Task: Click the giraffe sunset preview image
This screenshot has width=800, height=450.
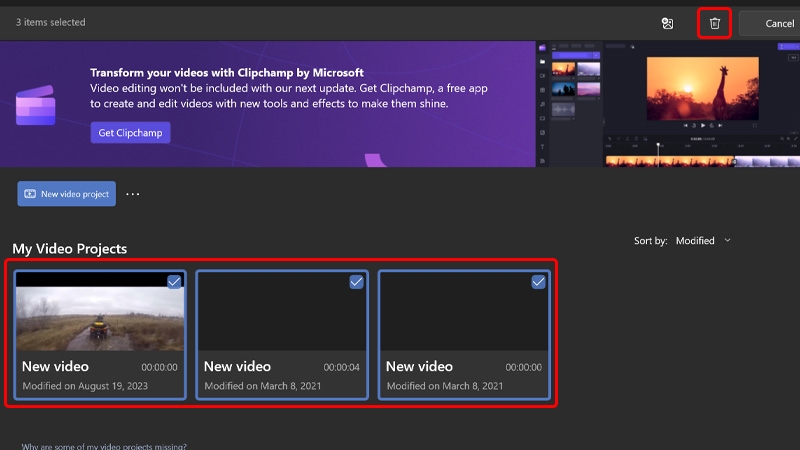Action: coord(703,88)
